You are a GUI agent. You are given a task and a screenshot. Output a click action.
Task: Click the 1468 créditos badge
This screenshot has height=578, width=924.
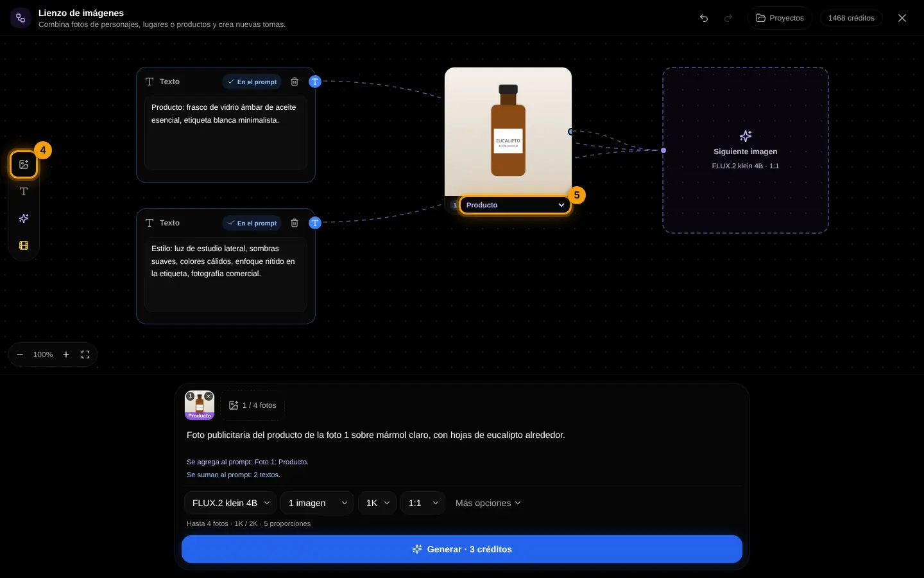851,18
